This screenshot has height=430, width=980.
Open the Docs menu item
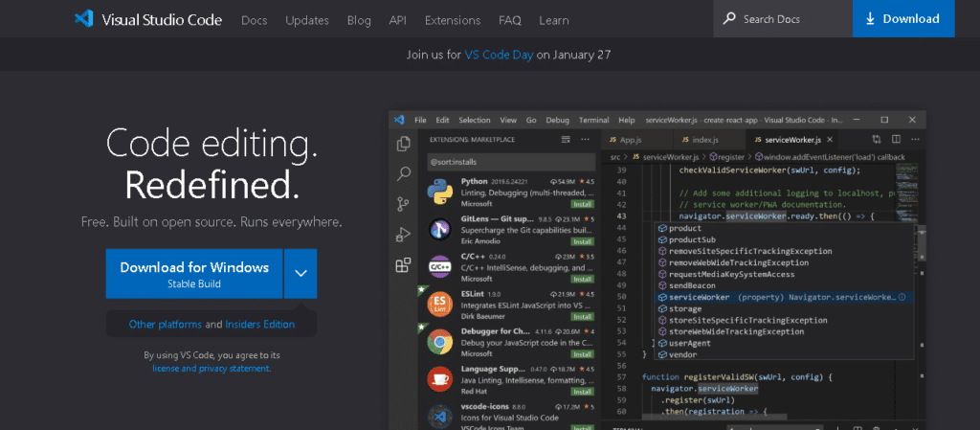(254, 20)
